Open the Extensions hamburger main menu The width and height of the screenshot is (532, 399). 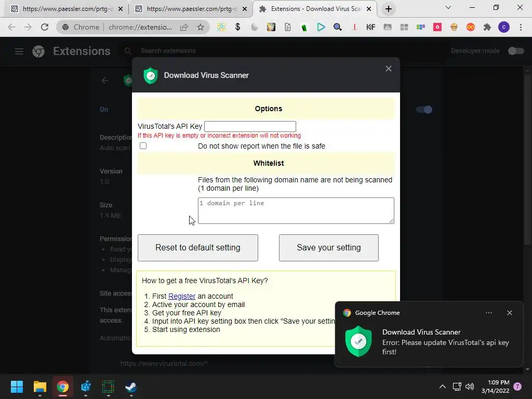(x=19, y=51)
